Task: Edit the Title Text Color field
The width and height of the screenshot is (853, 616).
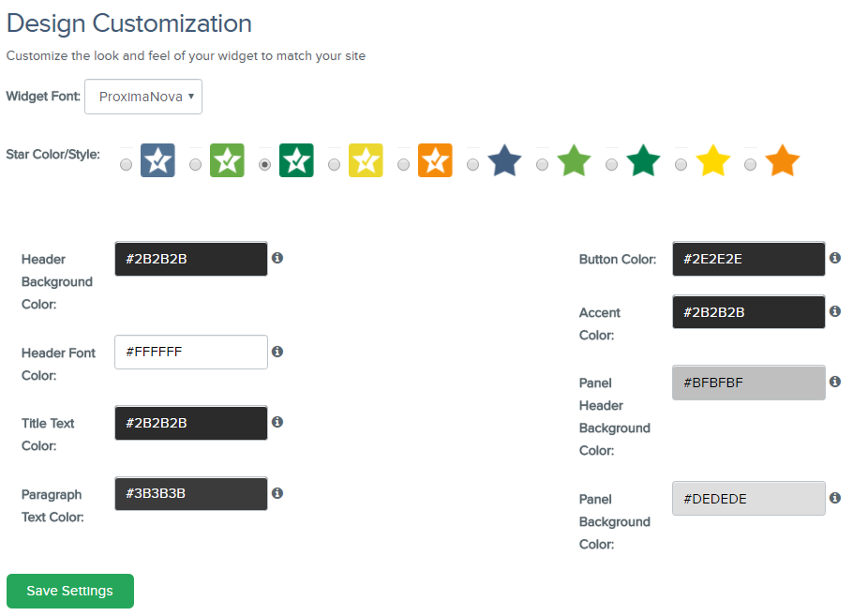Action: click(191, 423)
